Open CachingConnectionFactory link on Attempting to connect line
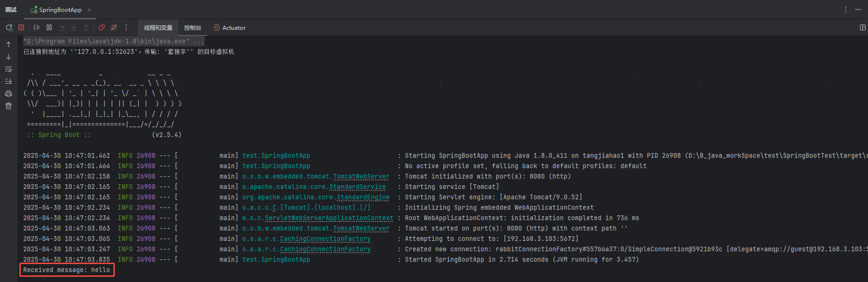Image resolution: width=868 pixels, height=282 pixels. [x=325, y=239]
